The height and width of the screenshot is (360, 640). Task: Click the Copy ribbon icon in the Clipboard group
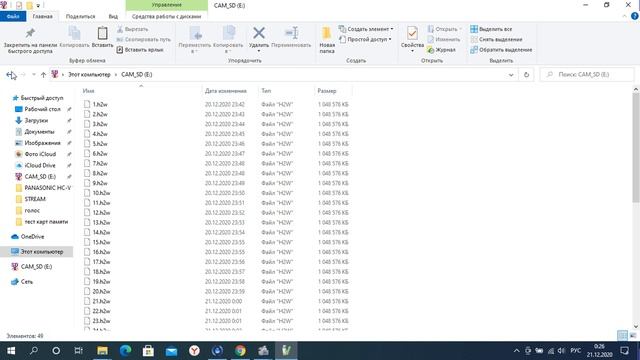pyautogui.click(x=74, y=37)
